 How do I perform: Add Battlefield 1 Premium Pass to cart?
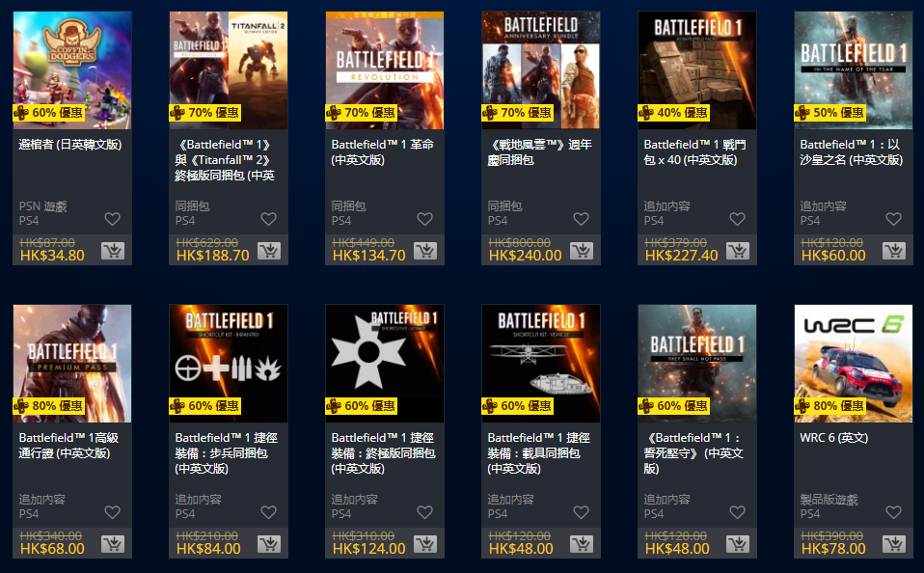113,544
